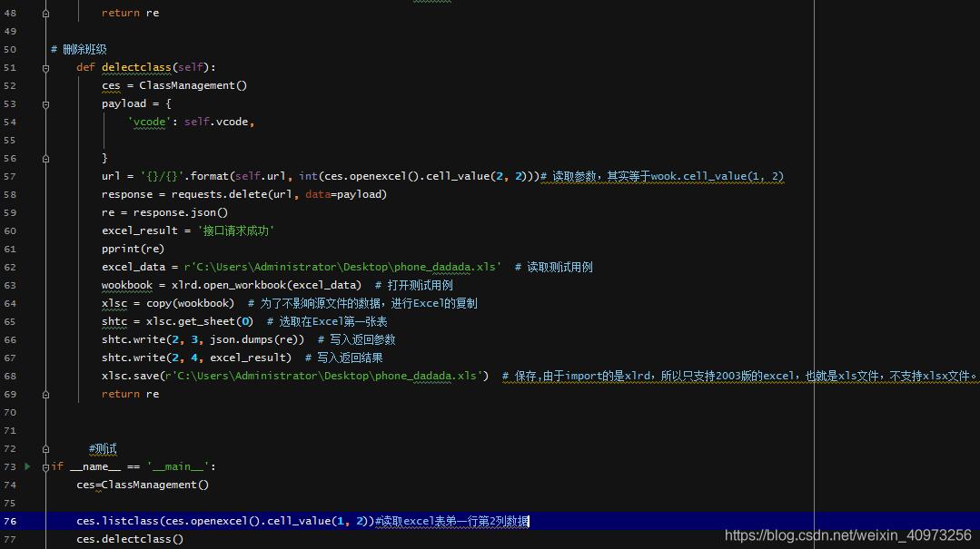Collapse the fold icon at line 72
This screenshot has width=980, height=549.
coord(45,448)
